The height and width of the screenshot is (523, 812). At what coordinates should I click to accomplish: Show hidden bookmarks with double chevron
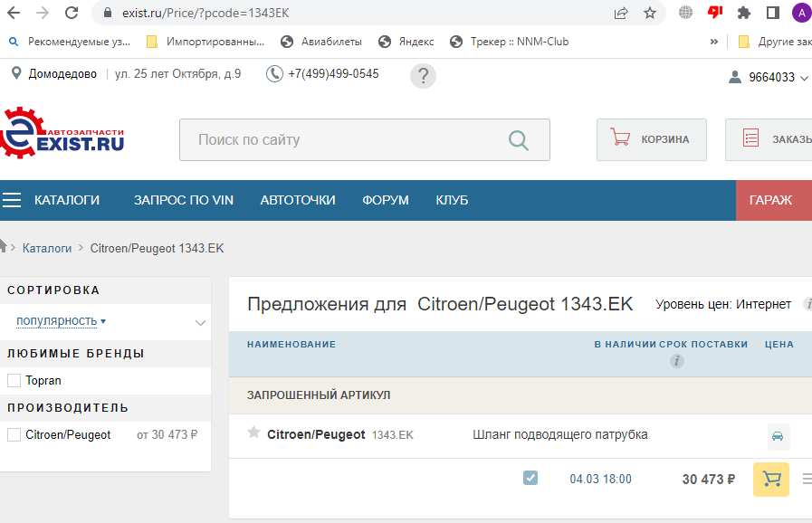[x=714, y=42]
